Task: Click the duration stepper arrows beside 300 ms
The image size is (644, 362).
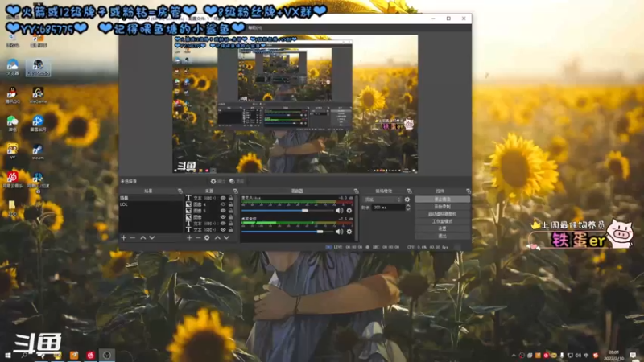Action: click(x=408, y=208)
